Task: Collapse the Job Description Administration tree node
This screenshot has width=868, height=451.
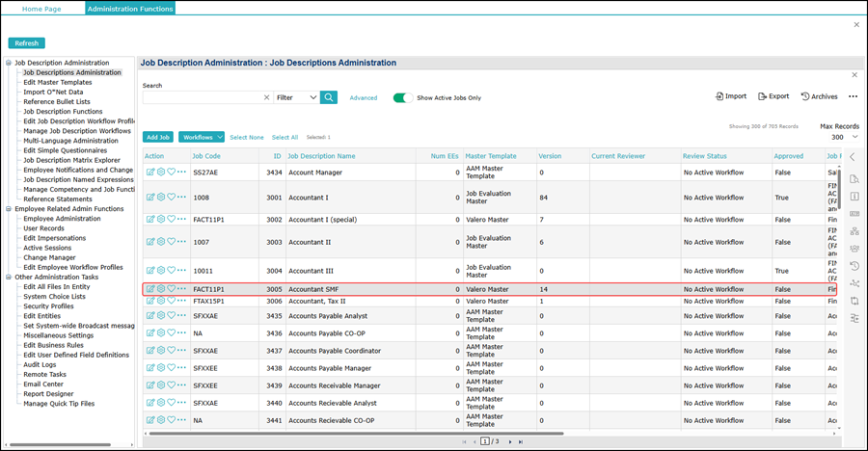Action: tap(9, 64)
